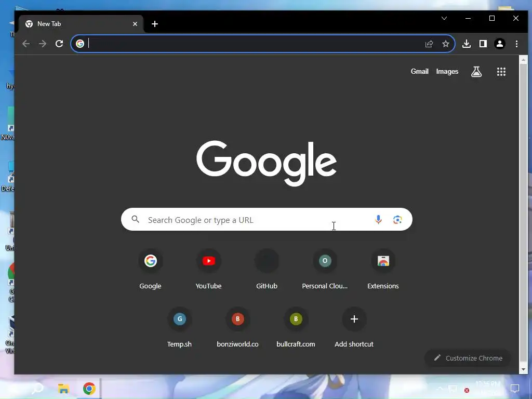The height and width of the screenshot is (399, 532).
Task: Start voice search with microphone icon
Action: click(x=378, y=220)
